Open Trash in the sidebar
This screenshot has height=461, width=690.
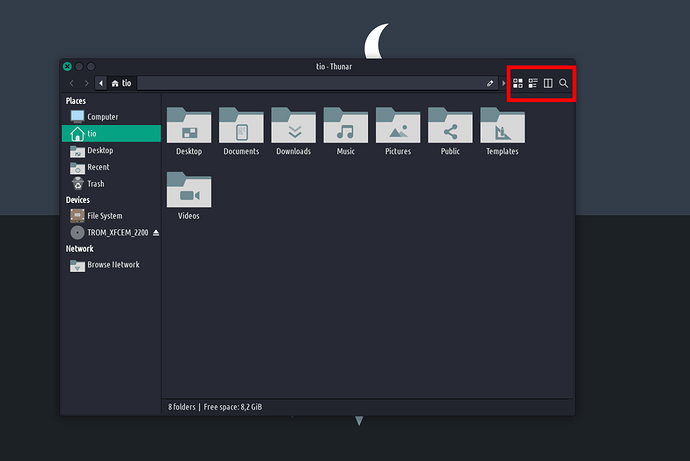pos(111,184)
